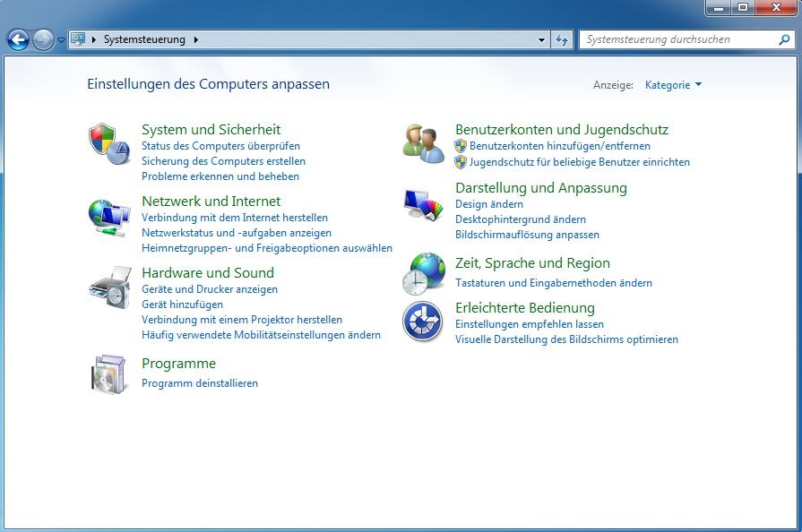Viewport: 802px width, 532px height.
Task: Click the Zeit, Sprache und Region clock-globe icon
Action: coord(424,273)
